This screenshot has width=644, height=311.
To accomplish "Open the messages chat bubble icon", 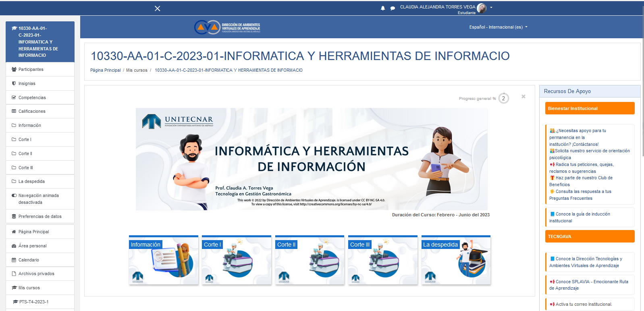I will 393,8.
